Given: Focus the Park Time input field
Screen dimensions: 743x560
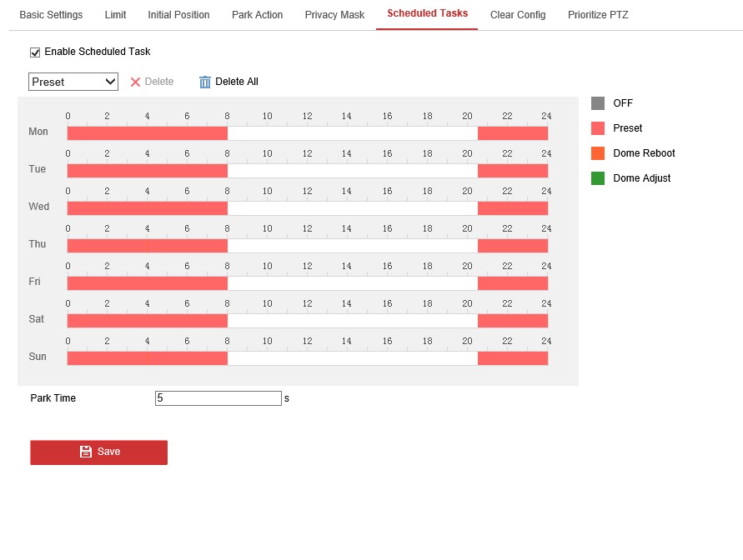Looking at the screenshot, I should point(218,398).
